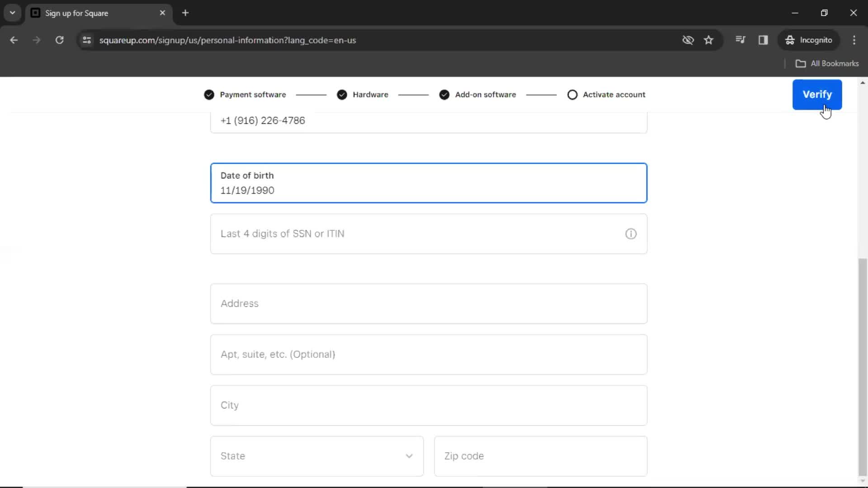
Task: Click the Add-on software checkmark icon
Action: coord(444,94)
